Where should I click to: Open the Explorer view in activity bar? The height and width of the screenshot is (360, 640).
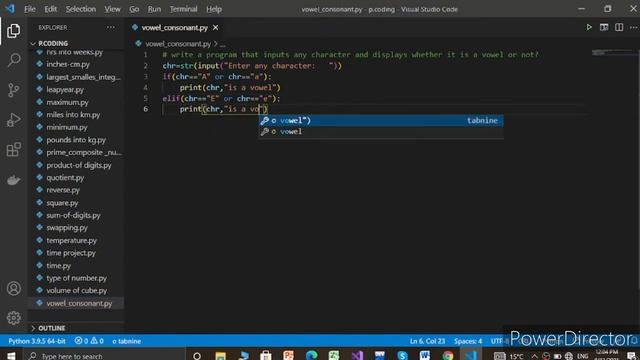(13, 31)
